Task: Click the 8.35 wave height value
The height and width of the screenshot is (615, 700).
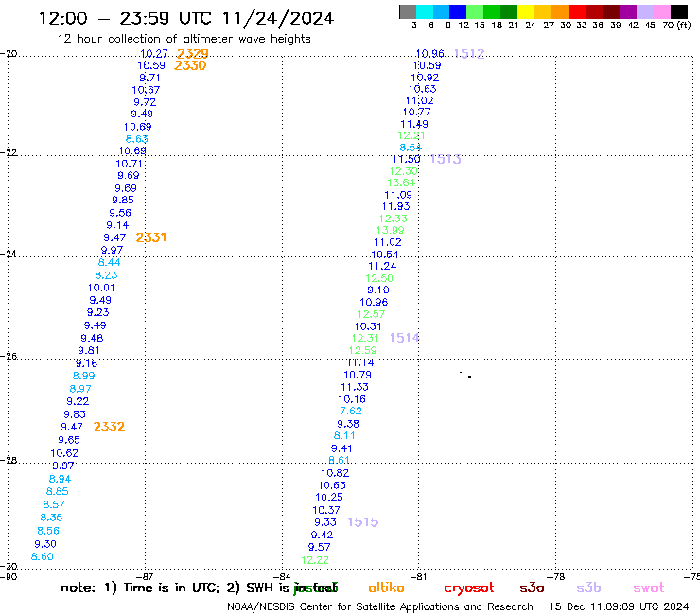Action: tap(51, 518)
